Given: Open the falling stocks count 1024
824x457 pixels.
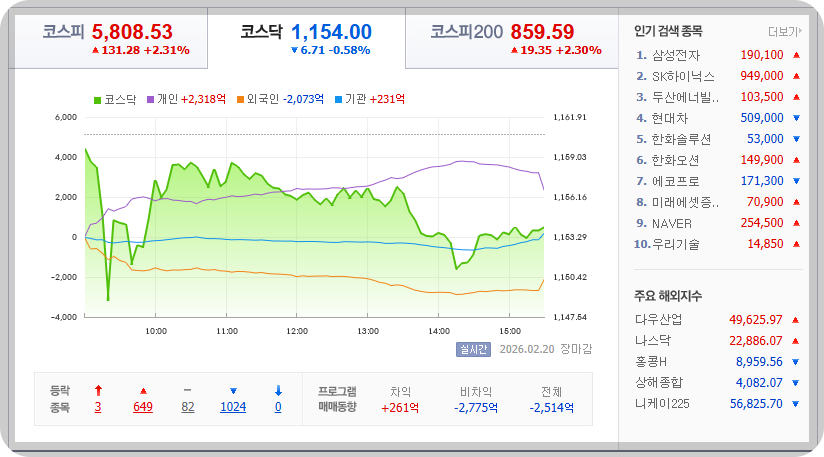Looking at the screenshot, I should click(x=233, y=407).
